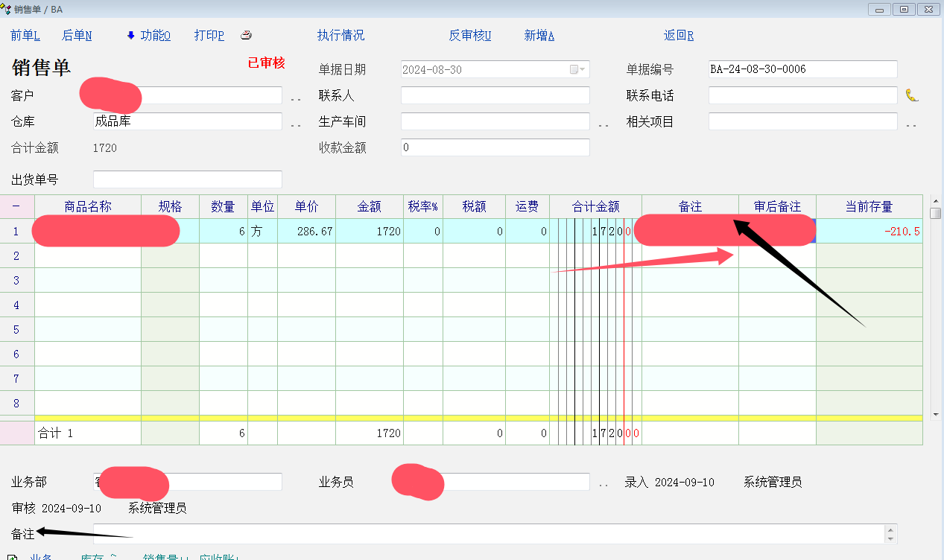Open the 相关项目 lookup ellipsis button

[x=910, y=124]
